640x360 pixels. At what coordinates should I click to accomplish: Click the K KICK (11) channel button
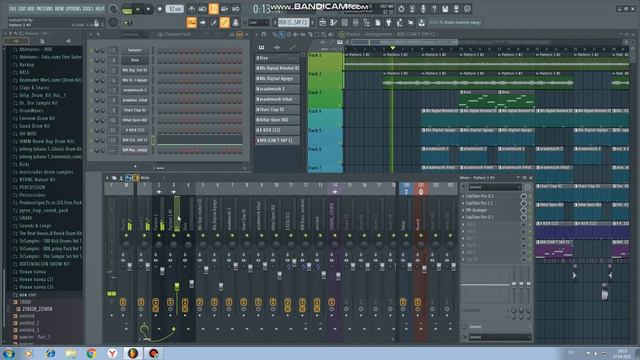point(135,130)
